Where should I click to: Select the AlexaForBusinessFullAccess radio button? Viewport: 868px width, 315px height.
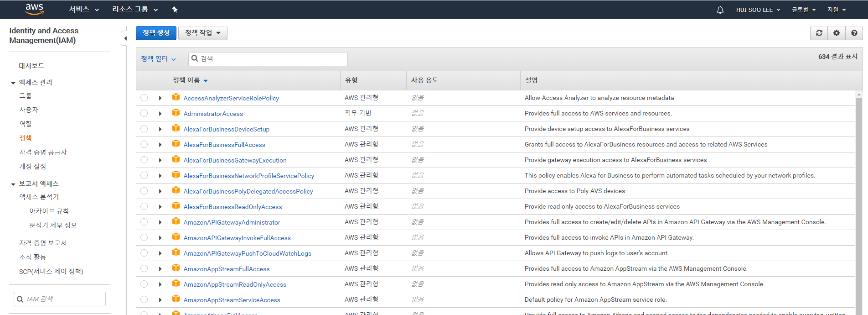(x=144, y=144)
